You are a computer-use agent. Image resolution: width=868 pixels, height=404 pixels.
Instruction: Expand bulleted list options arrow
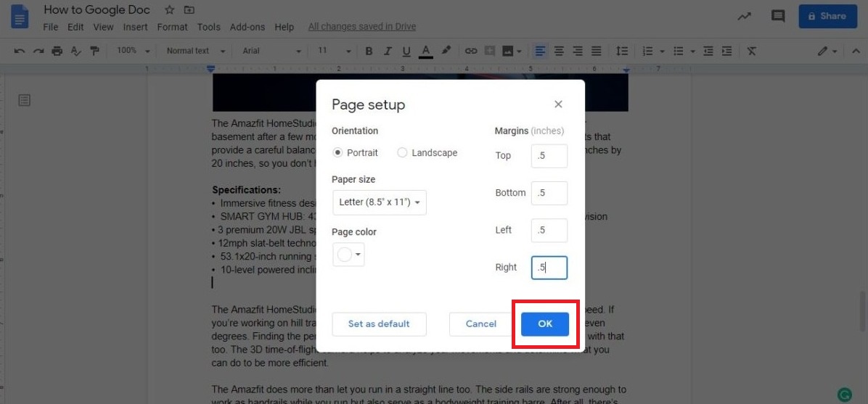coord(693,51)
